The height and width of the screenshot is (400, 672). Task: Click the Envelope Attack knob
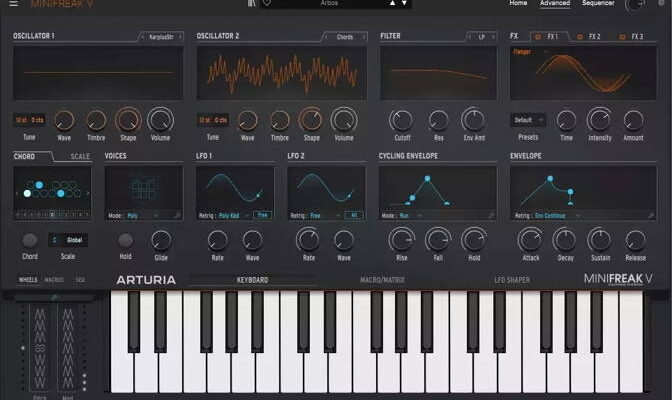click(530, 239)
